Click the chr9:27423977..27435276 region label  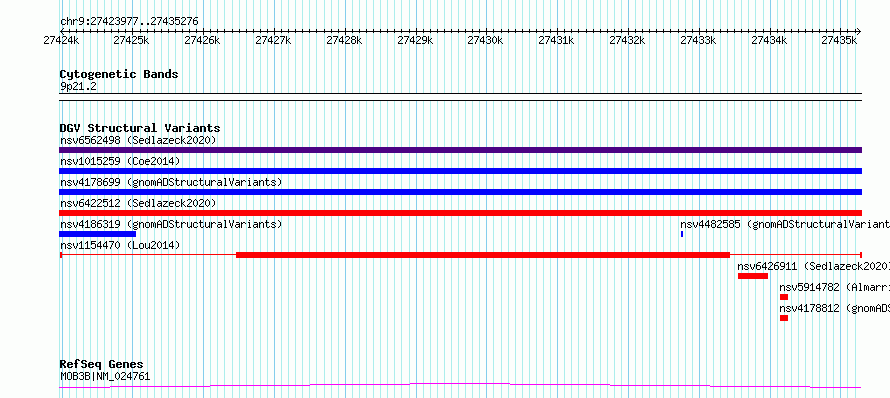click(129, 22)
